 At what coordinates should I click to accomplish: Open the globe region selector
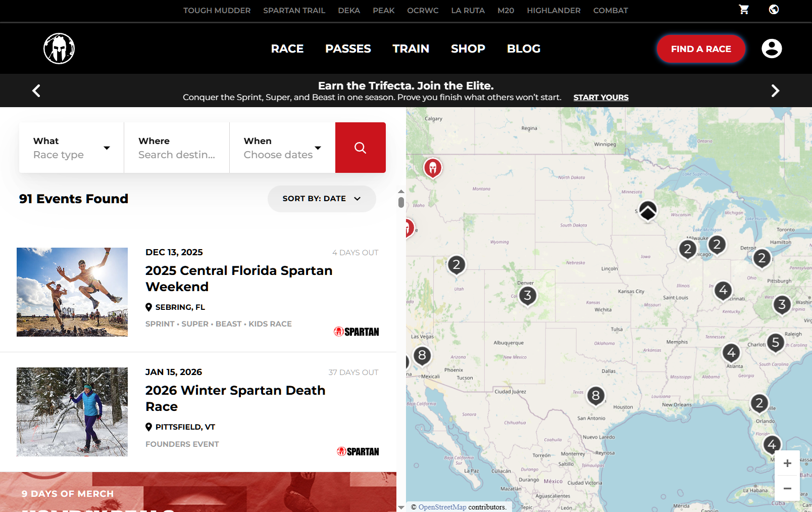(x=774, y=10)
